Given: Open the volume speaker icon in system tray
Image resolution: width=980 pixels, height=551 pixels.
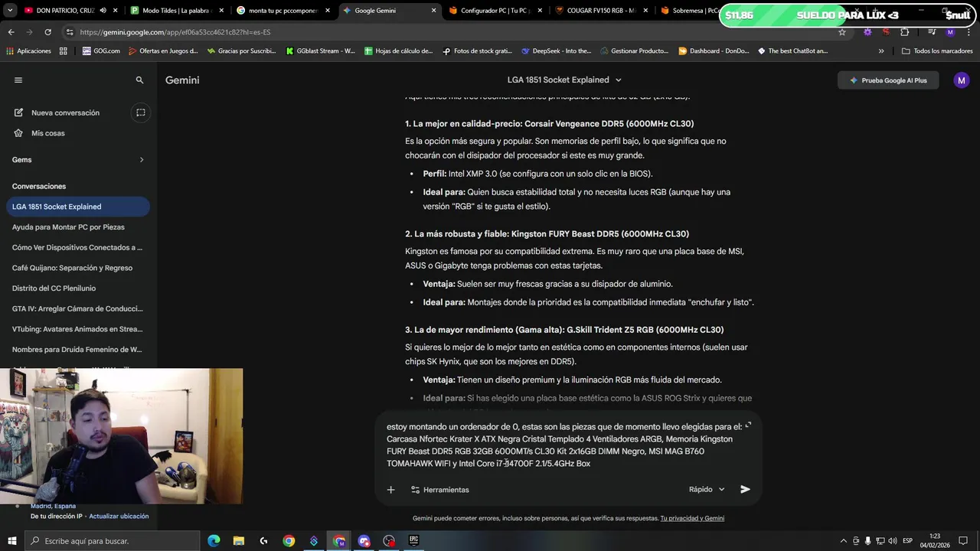Looking at the screenshot, I should (x=891, y=541).
